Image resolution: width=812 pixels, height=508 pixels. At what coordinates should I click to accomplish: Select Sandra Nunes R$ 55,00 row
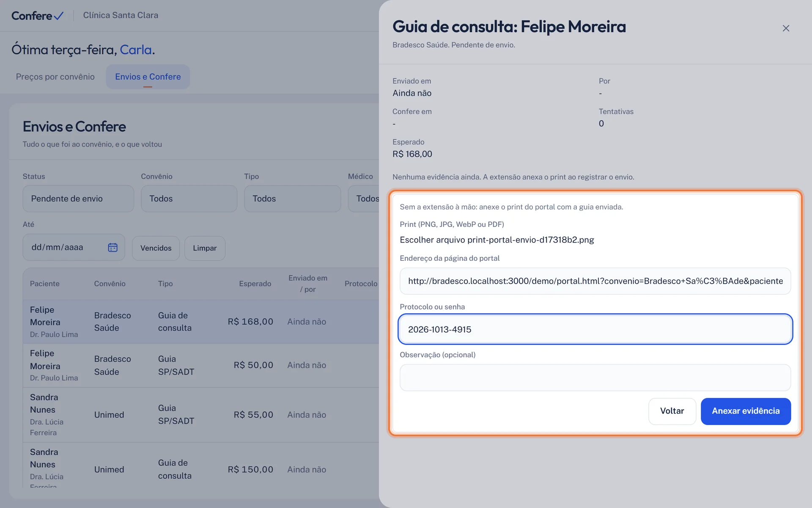coord(201,415)
